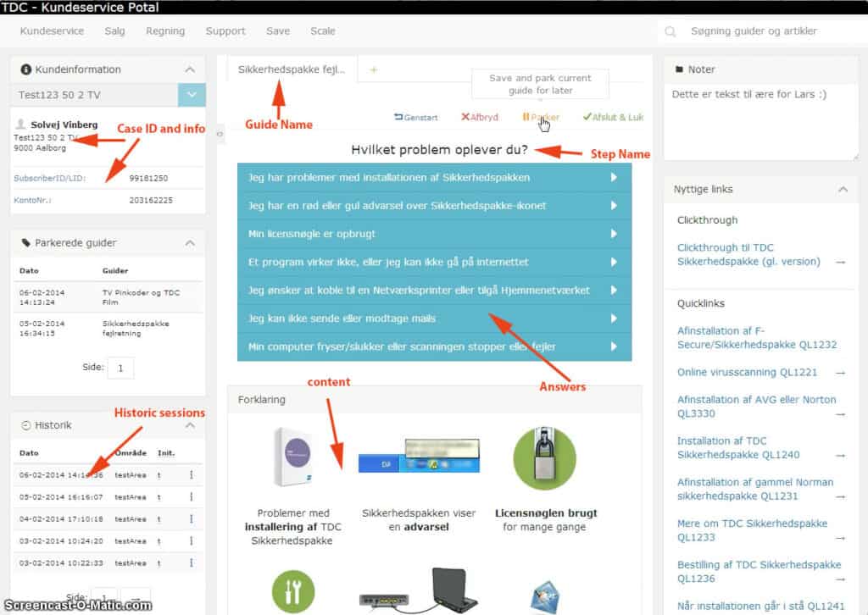This screenshot has height=615, width=868.
Task: Click arrow beside Afinstallation af gammel Norman
Action: click(x=841, y=497)
